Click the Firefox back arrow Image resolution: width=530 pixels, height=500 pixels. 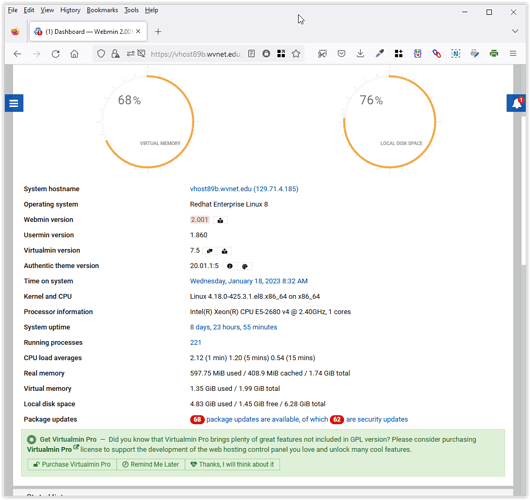point(18,54)
